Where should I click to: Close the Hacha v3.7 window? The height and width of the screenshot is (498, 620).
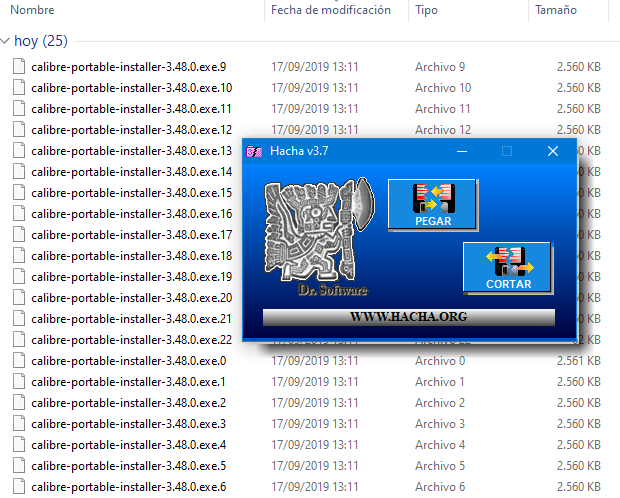click(x=553, y=151)
